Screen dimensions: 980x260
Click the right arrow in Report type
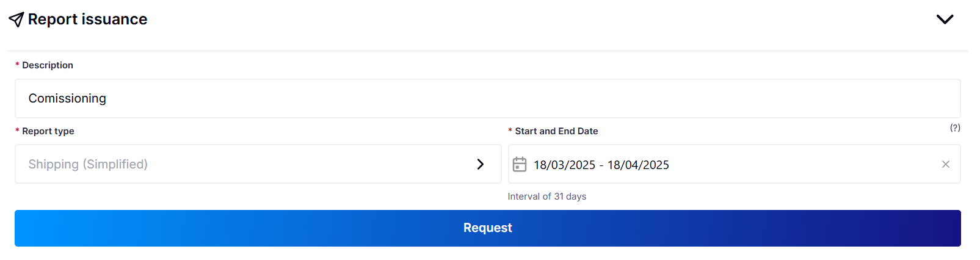pyautogui.click(x=481, y=164)
